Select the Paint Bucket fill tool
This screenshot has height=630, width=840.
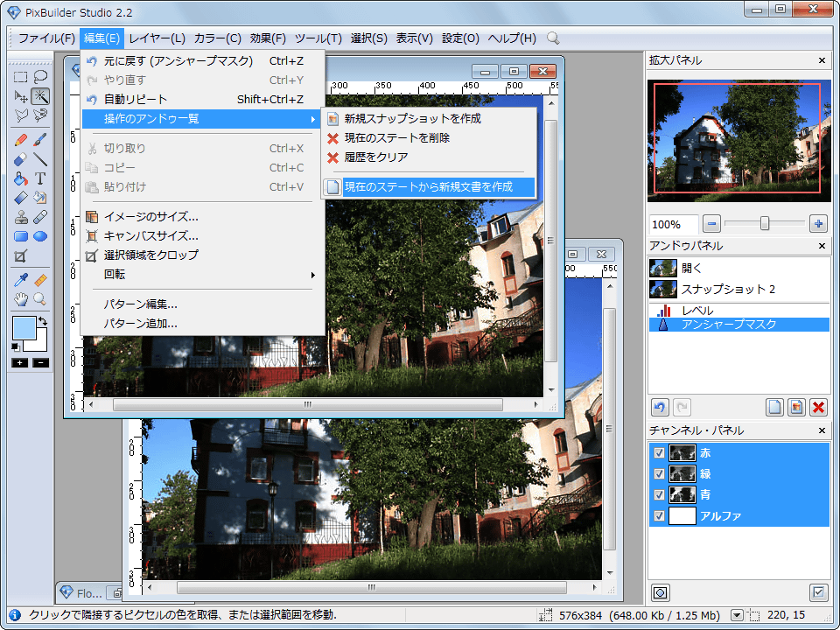[x=22, y=178]
